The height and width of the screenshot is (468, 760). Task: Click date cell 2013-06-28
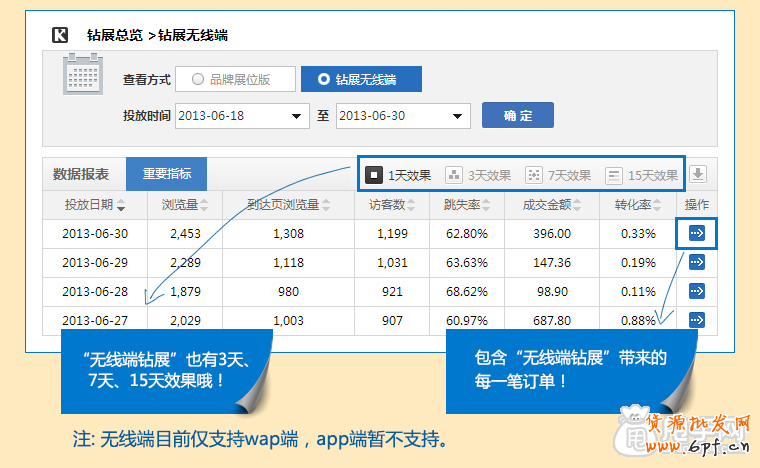point(95,292)
